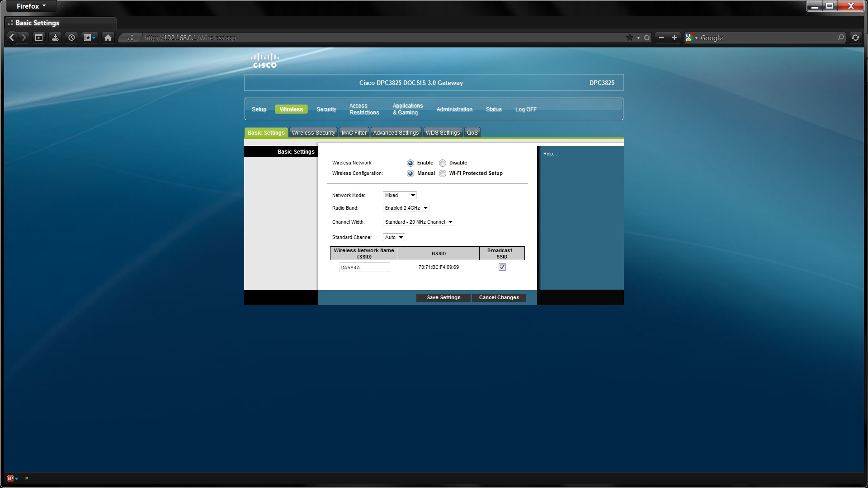Open the Channel Width dropdown
868x488 pixels.
[419, 222]
